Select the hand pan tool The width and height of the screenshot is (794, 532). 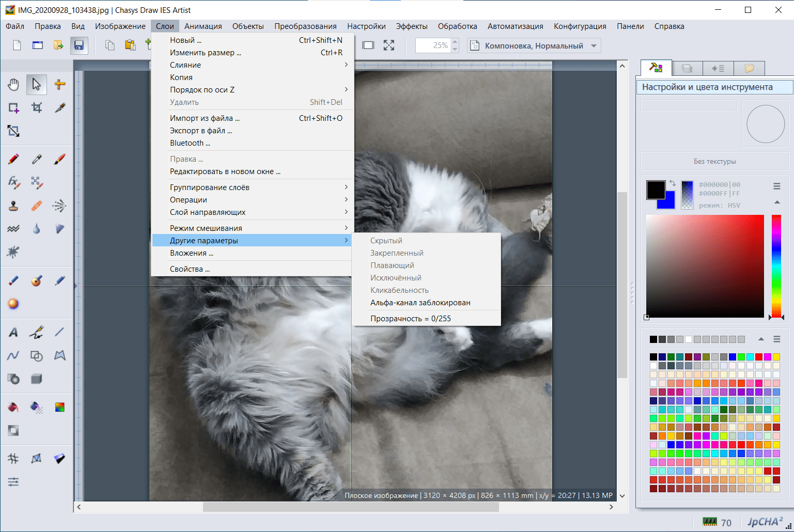(x=13, y=84)
